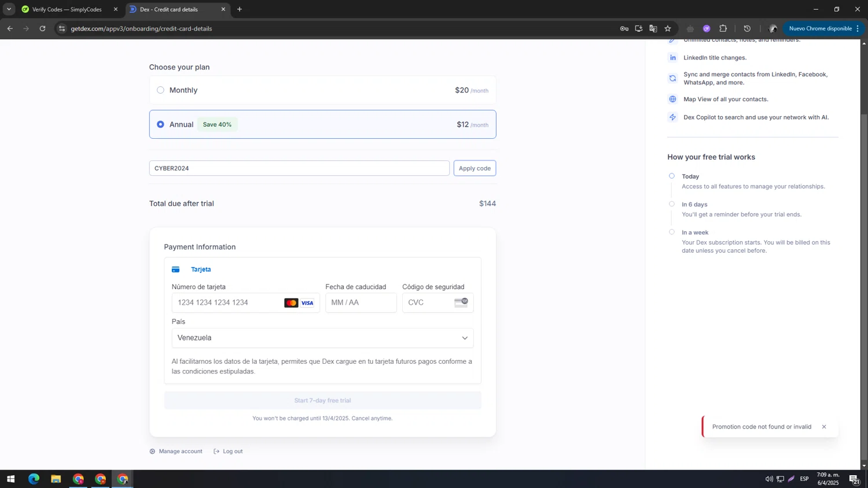The image size is (868, 488).
Task: Click the In a week timeline marker
Action: click(x=672, y=232)
